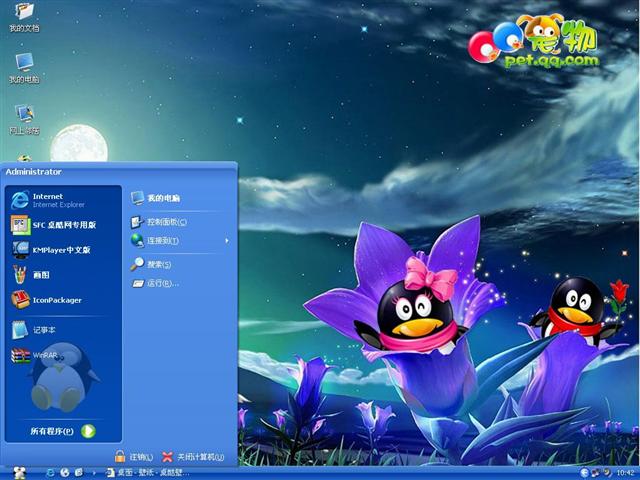
Task: Click the Internet Explorer e icon in Start menu
Action: pyautogui.click(x=20, y=200)
